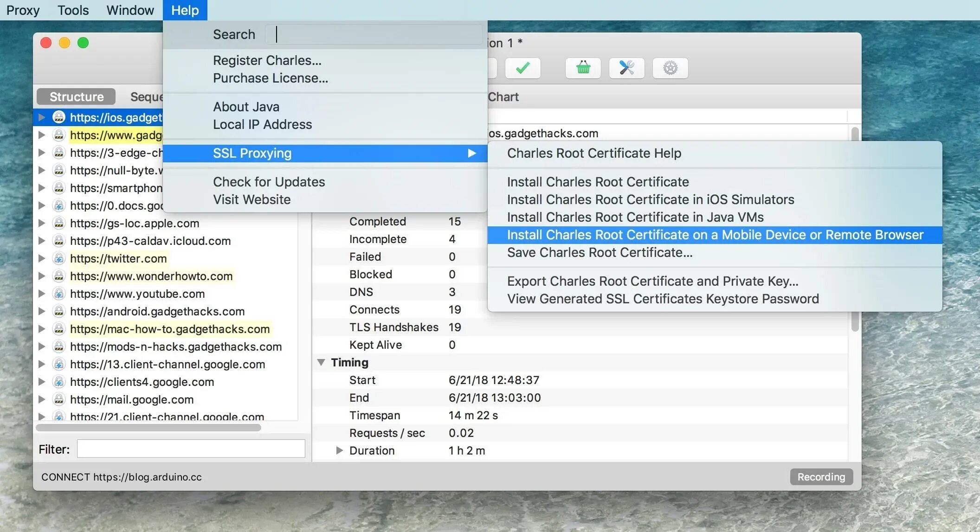Click the green shopping basket Purchase icon
Viewport: 980px width, 532px height.
583,68
